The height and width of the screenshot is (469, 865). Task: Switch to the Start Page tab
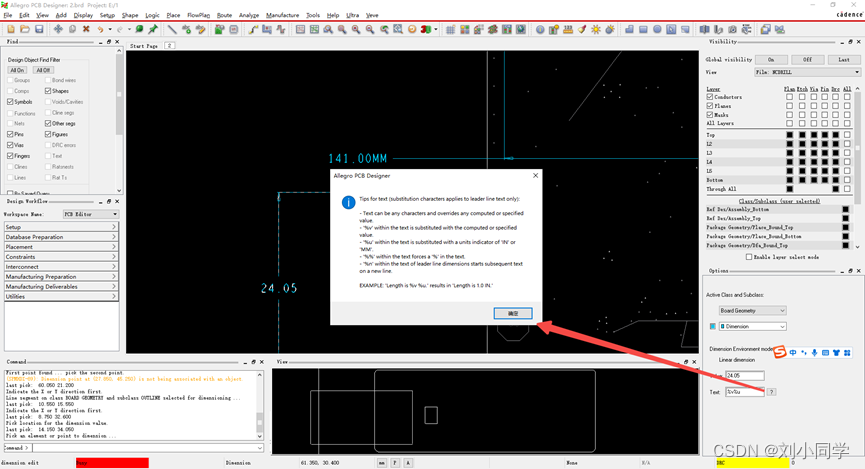pyautogui.click(x=144, y=46)
